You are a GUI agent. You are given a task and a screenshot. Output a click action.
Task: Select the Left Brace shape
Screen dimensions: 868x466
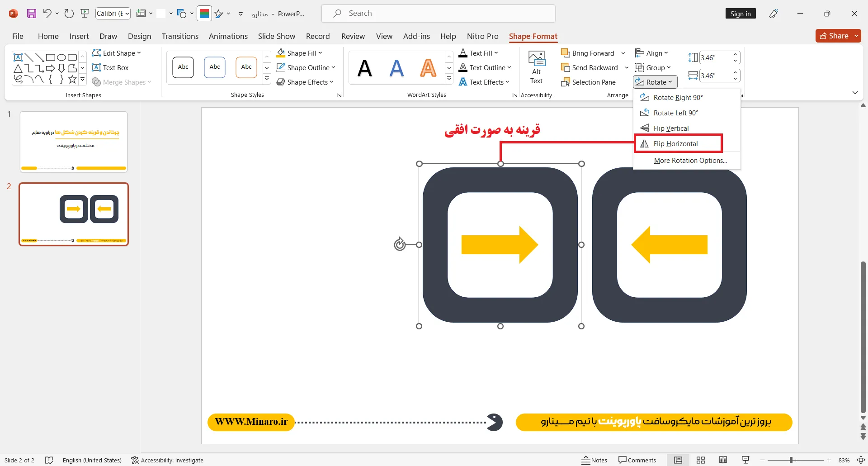point(51,79)
